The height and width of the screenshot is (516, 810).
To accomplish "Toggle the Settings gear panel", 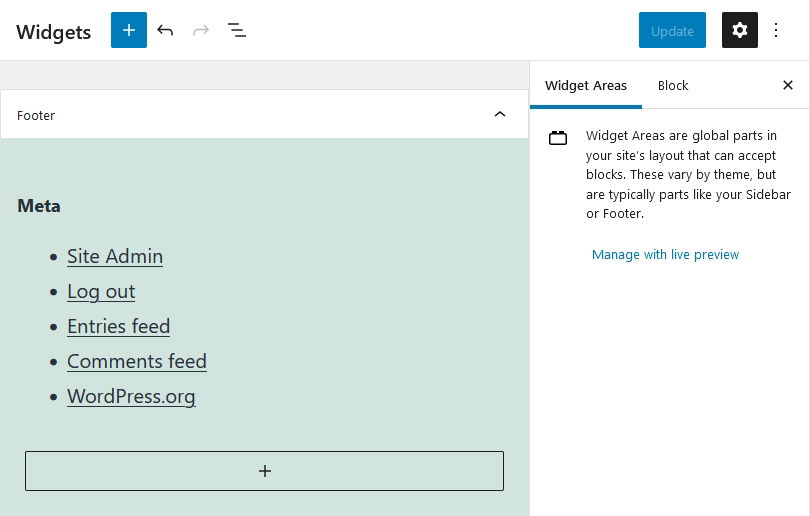I will click(740, 30).
